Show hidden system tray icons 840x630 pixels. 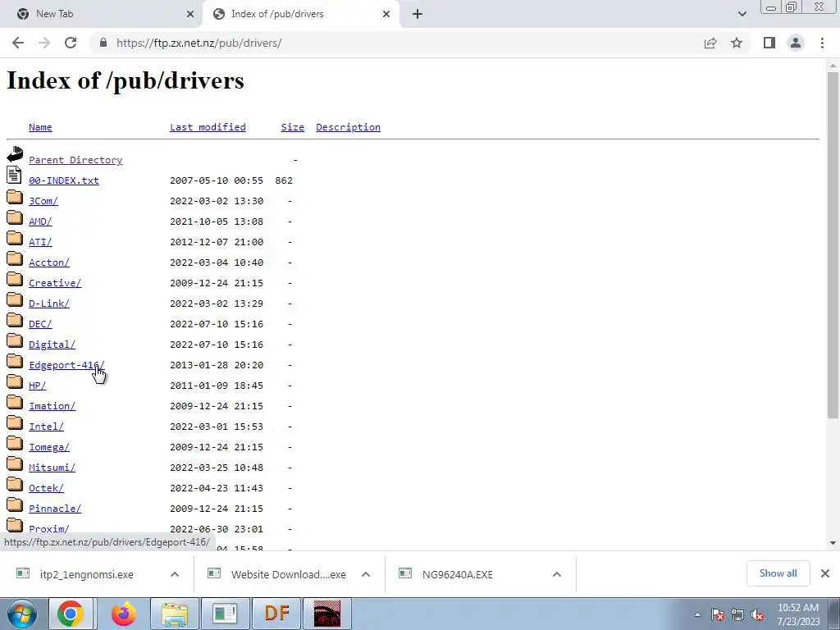697,615
